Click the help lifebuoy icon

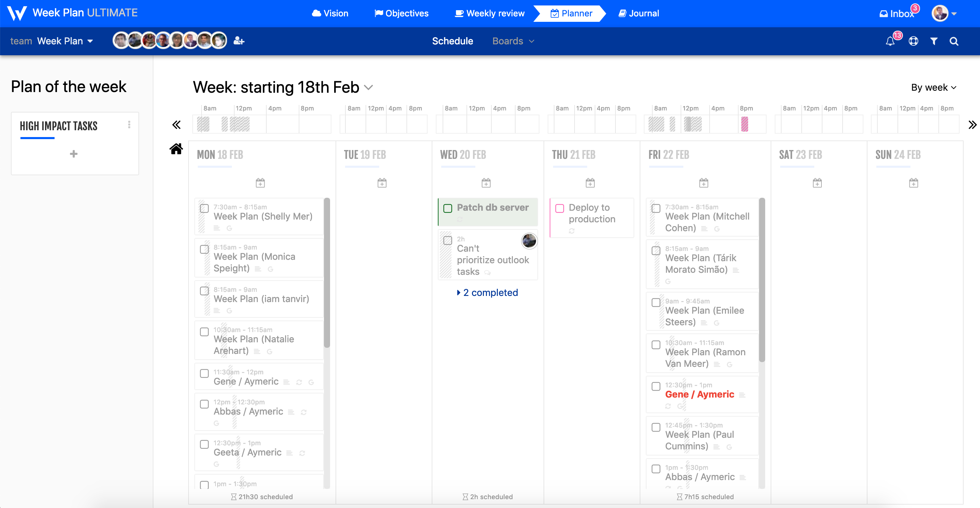point(914,41)
